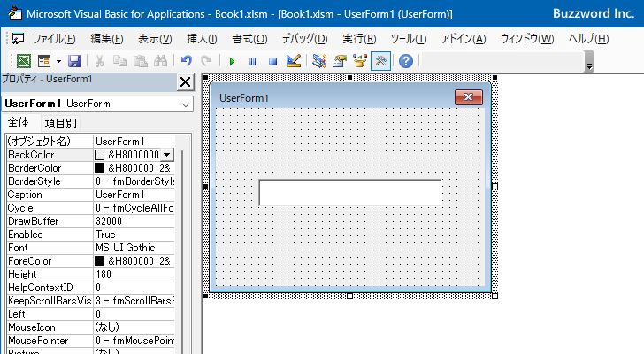The image size is (644, 354).
Task: Open the Project Explorer icon
Action: (x=319, y=62)
